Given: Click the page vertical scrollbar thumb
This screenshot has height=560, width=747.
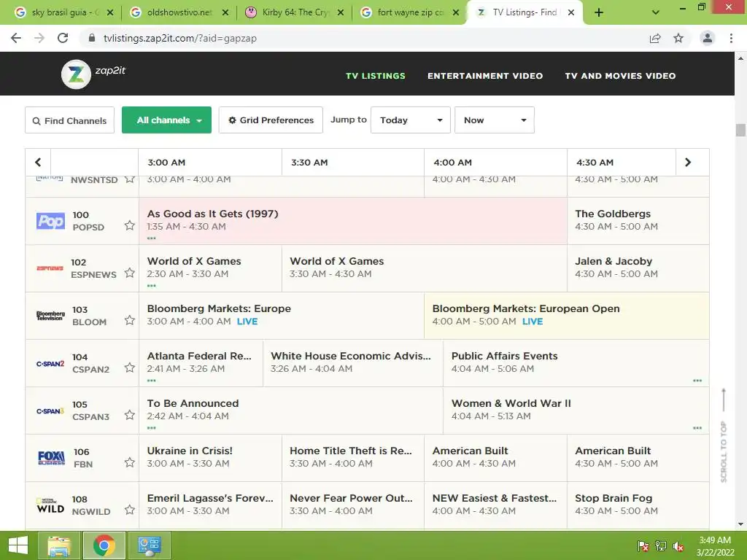Looking at the screenshot, I should click(x=740, y=130).
